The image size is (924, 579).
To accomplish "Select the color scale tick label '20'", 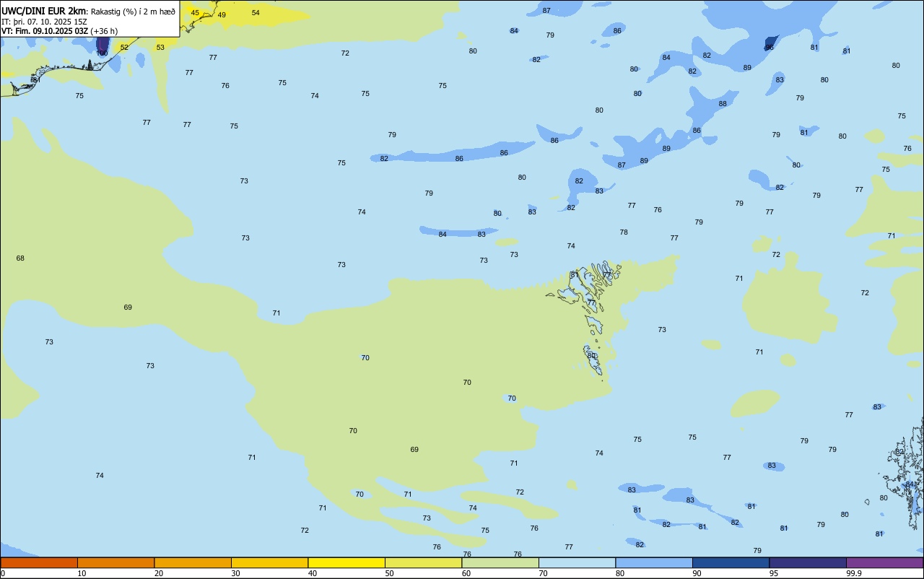I will click(x=159, y=573).
